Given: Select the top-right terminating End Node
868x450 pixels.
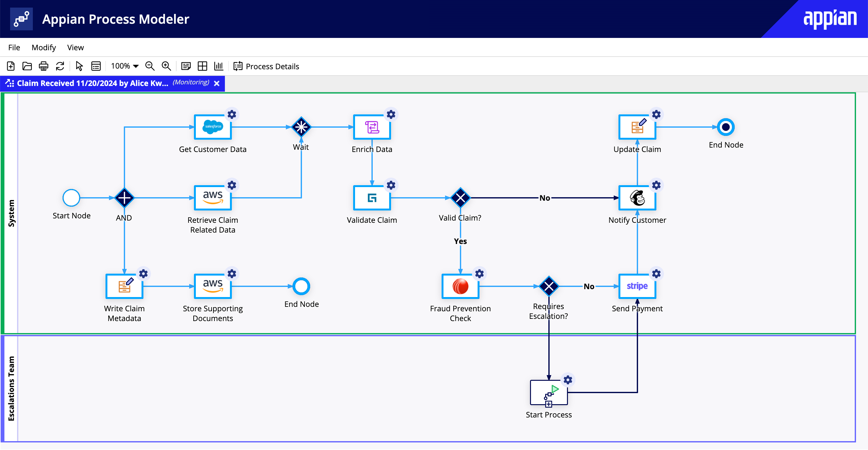Looking at the screenshot, I should click(x=726, y=127).
